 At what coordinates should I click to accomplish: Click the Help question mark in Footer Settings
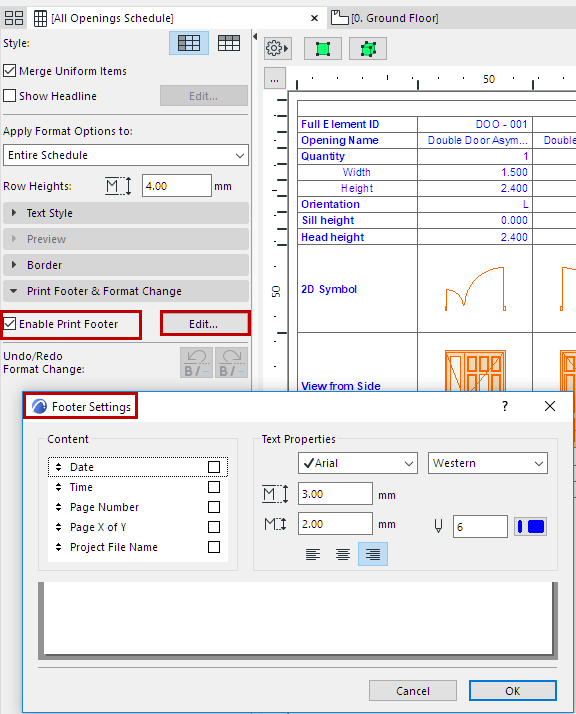point(505,406)
